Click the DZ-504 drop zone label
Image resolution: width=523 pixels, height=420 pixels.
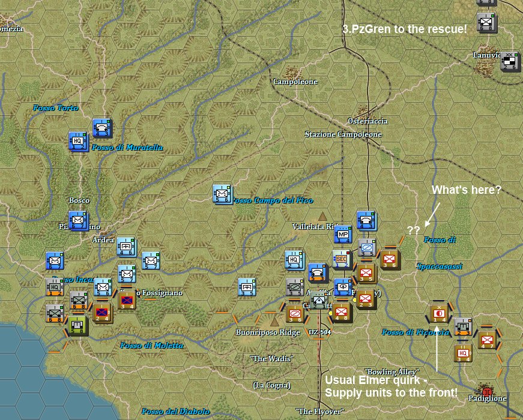(x=319, y=332)
